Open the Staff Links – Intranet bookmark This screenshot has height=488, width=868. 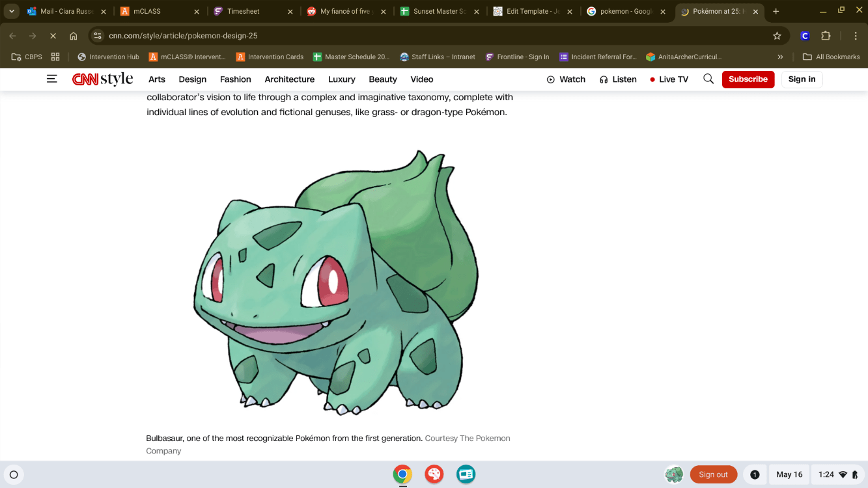pos(438,57)
